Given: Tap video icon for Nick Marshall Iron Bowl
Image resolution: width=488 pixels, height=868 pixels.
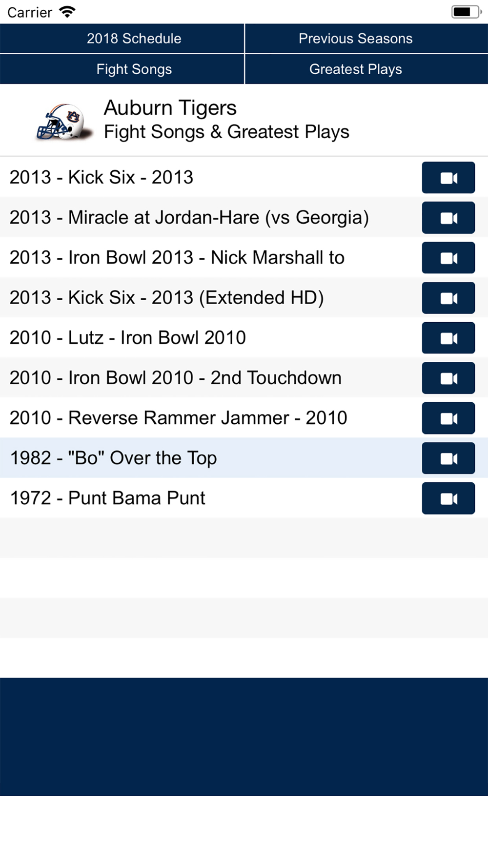Looking at the screenshot, I should point(448,258).
